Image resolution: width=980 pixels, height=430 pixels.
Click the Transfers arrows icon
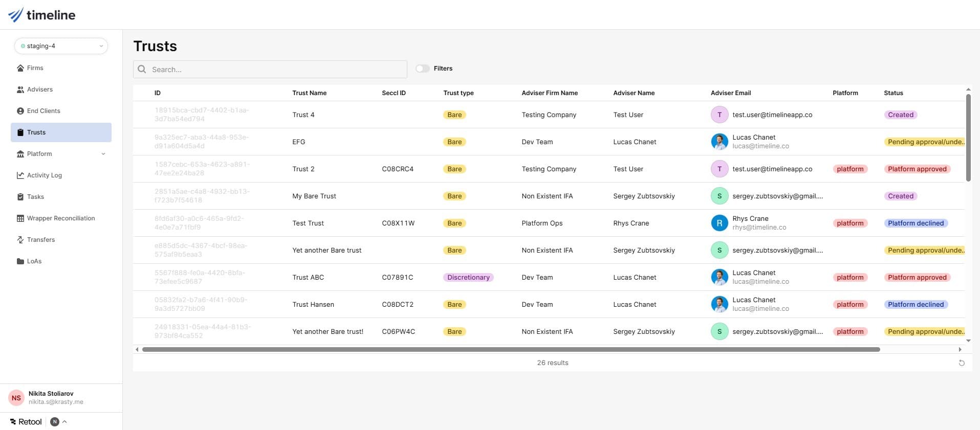20,240
